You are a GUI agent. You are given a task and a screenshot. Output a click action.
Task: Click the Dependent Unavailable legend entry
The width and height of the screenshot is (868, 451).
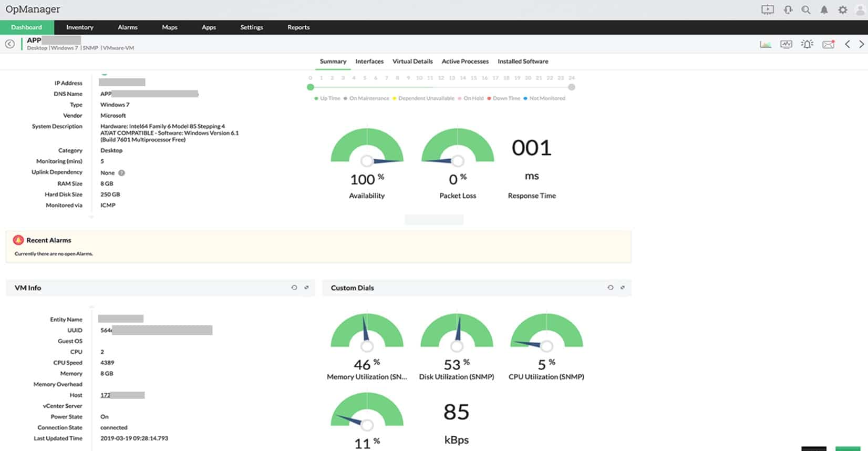coord(423,98)
